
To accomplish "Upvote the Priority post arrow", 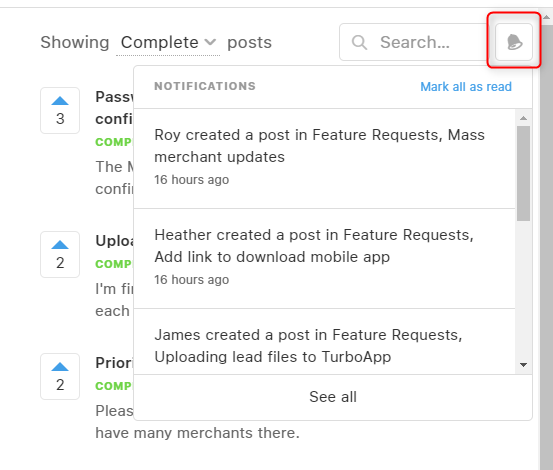I will point(60,367).
